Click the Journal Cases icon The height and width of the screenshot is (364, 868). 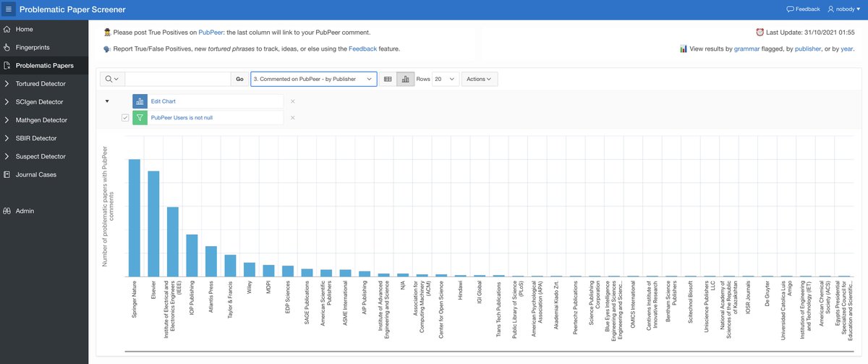7,174
